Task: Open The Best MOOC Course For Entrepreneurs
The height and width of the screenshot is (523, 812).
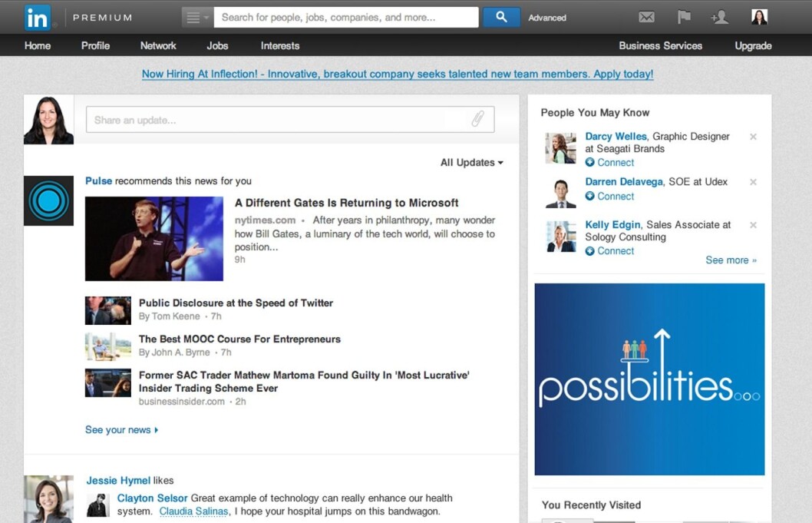Action: click(x=239, y=339)
